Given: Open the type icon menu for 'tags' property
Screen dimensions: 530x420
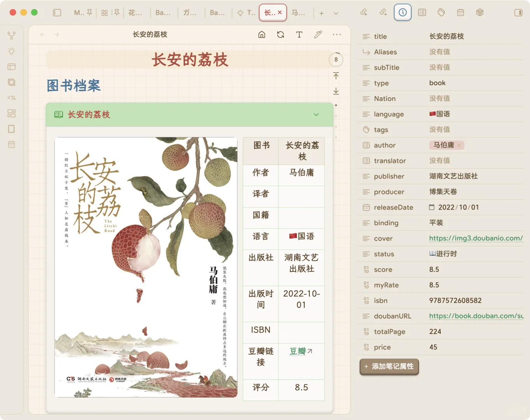Looking at the screenshot, I should point(366,129).
